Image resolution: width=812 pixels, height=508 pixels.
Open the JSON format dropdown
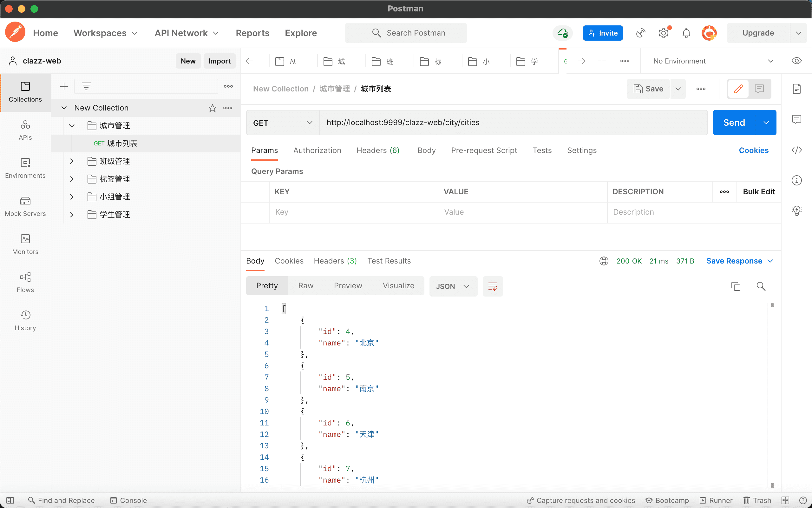[453, 286]
